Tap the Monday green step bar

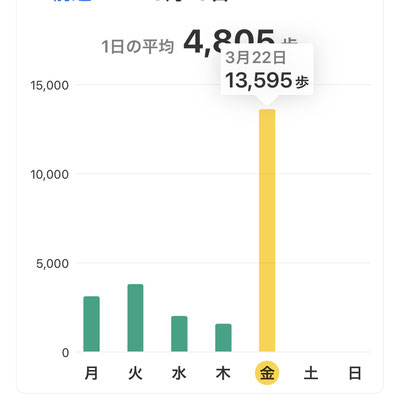coord(91,324)
